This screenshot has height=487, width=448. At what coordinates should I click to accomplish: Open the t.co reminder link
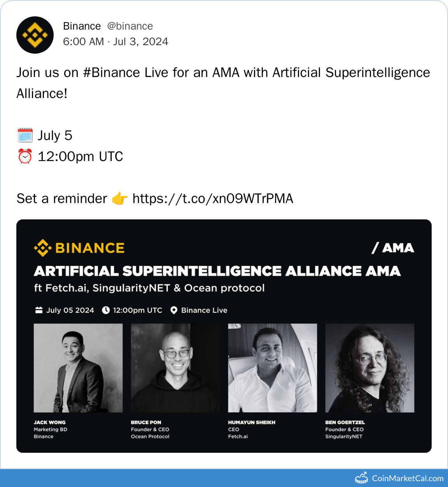(x=213, y=199)
